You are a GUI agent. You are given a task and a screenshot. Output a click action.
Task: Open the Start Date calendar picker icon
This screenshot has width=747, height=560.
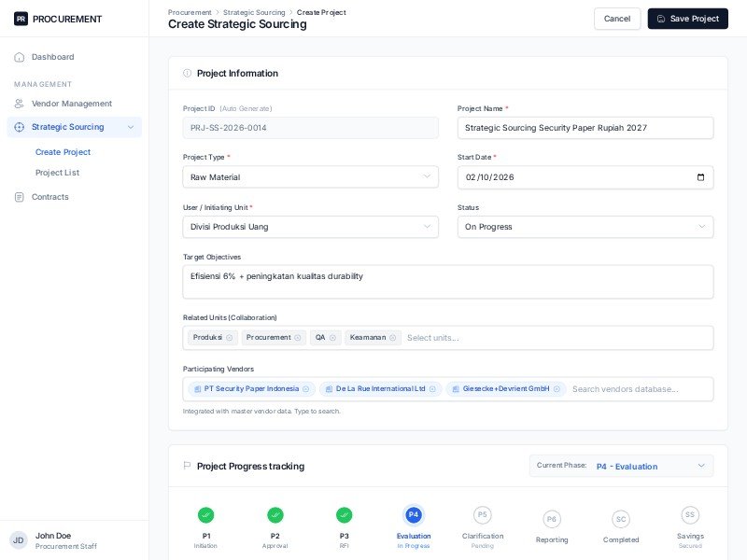tap(700, 177)
